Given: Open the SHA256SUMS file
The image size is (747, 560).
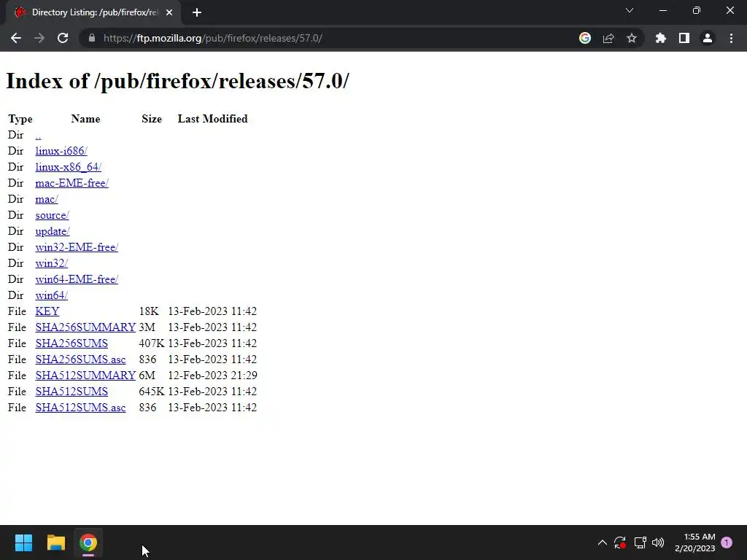Looking at the screenshot, I should point(71,343).
